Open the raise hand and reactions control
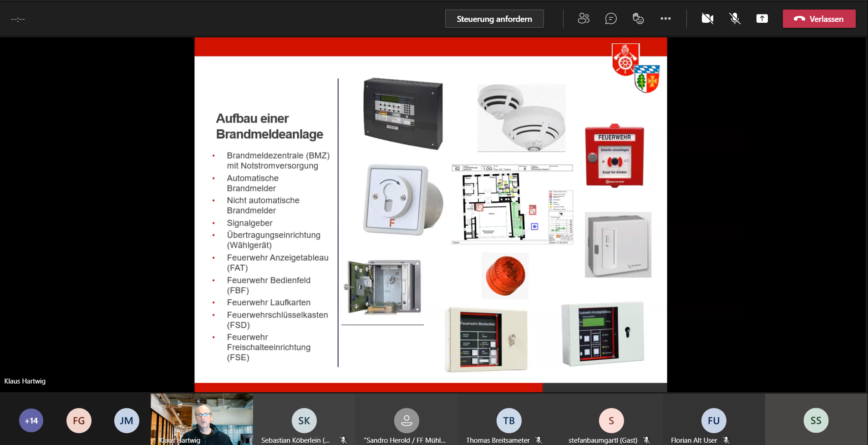Image resolution: width=868 pixels, height=445 pixels. click(638, 19)
